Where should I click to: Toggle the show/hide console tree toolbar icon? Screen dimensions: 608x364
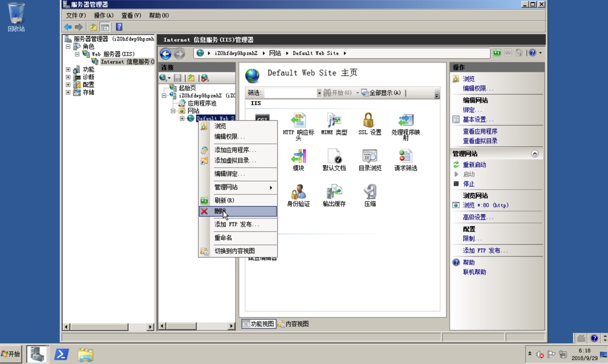(105, 27)
